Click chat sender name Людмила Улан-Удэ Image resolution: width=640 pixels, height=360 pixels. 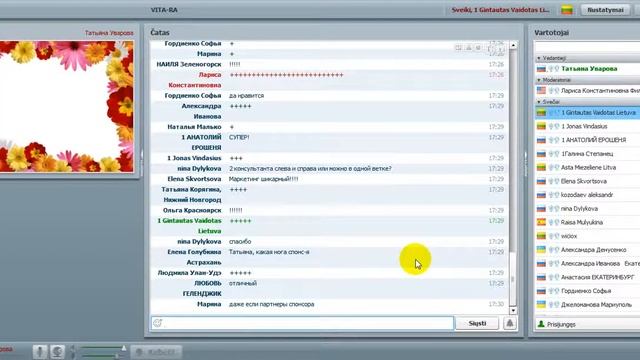[189, 273]
